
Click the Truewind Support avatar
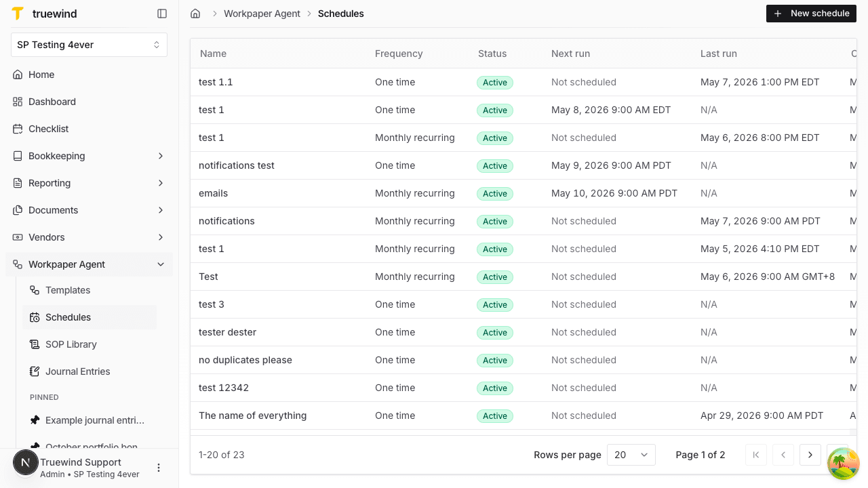click(x=25, y=463)
